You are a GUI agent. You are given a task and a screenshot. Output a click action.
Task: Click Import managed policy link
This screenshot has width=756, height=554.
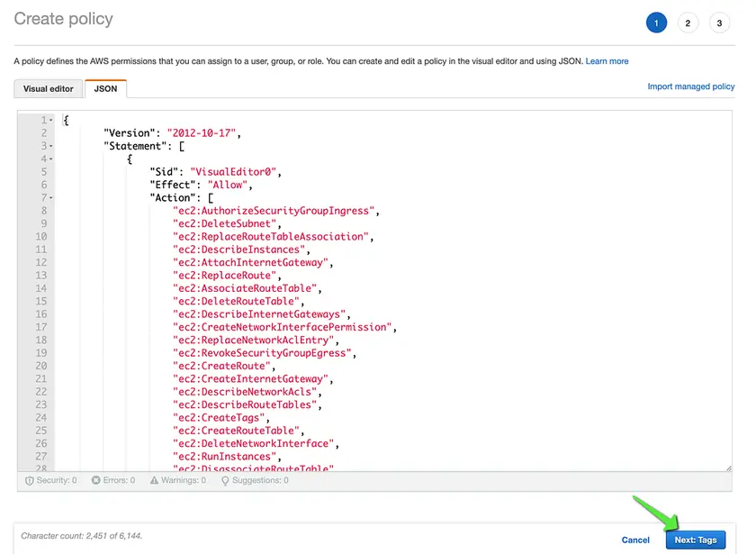pos(690,86)
